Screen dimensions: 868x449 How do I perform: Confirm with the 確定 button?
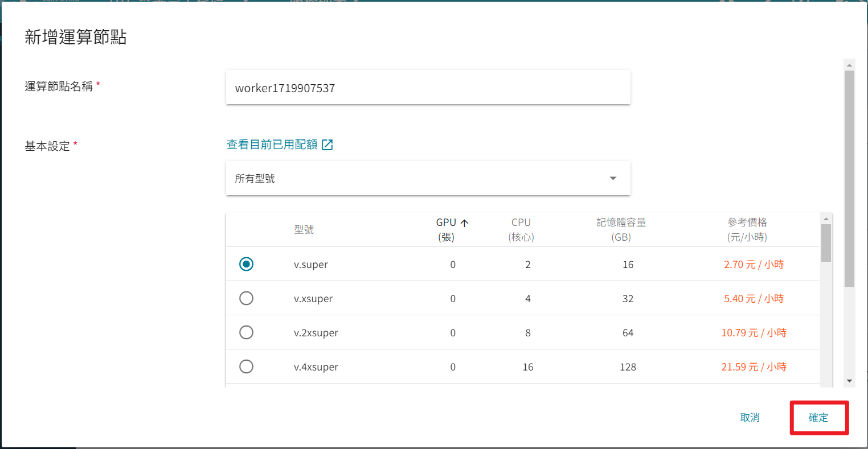click(818, 418)
